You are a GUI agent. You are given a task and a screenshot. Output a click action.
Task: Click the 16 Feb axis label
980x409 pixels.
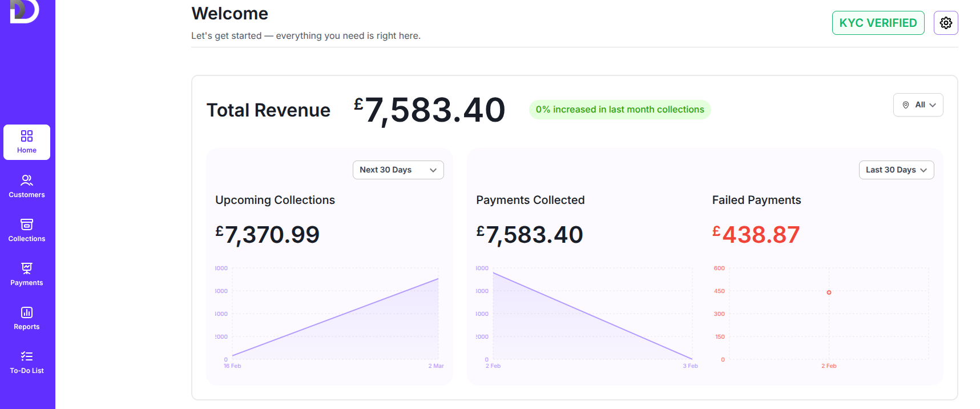[232, 366]
